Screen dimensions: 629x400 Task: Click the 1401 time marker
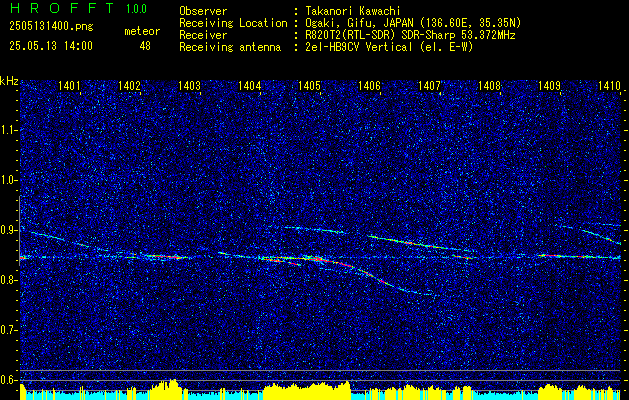pyautogui.click(x=69, y=85)
